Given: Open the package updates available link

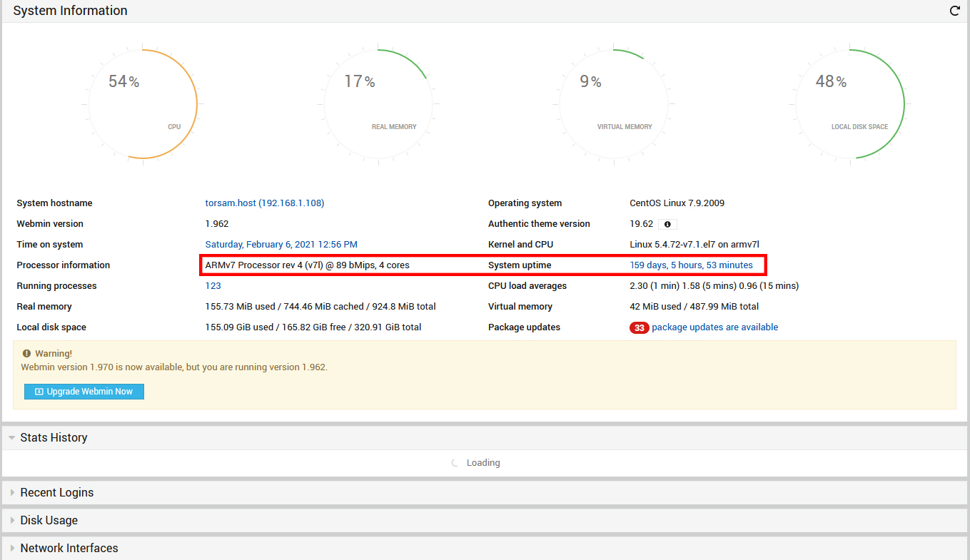Looking at the screenshot, I should pyautogui.click(x=714, y=327).
